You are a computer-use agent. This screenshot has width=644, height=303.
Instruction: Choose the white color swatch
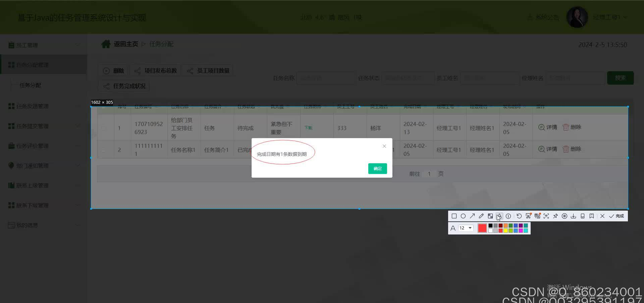[490, 230]
